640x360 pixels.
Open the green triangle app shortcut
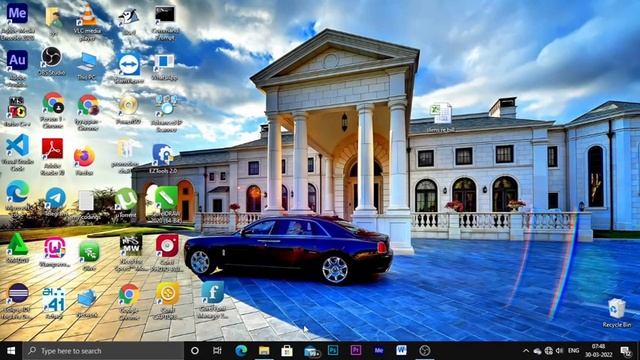(17, 247)
